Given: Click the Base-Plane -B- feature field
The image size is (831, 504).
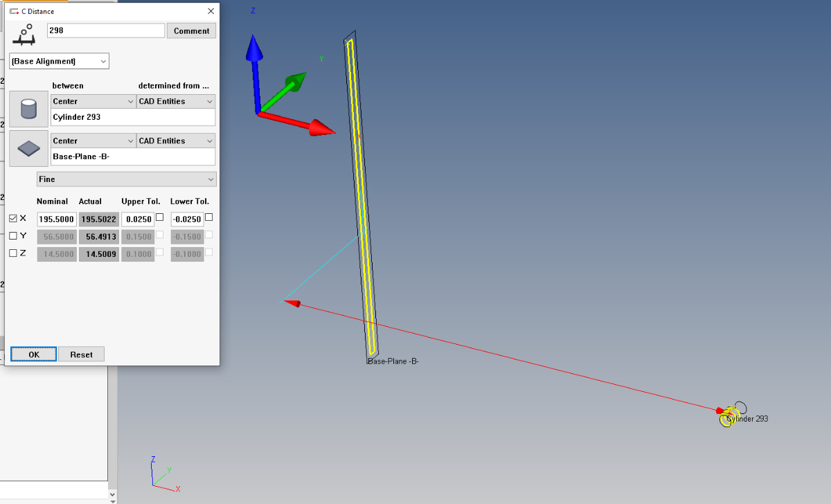Looking at the screenshot, I should click(x=133, y=156).
